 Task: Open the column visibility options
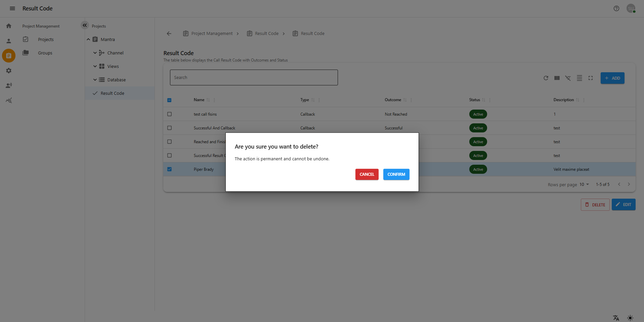(557, 78)
